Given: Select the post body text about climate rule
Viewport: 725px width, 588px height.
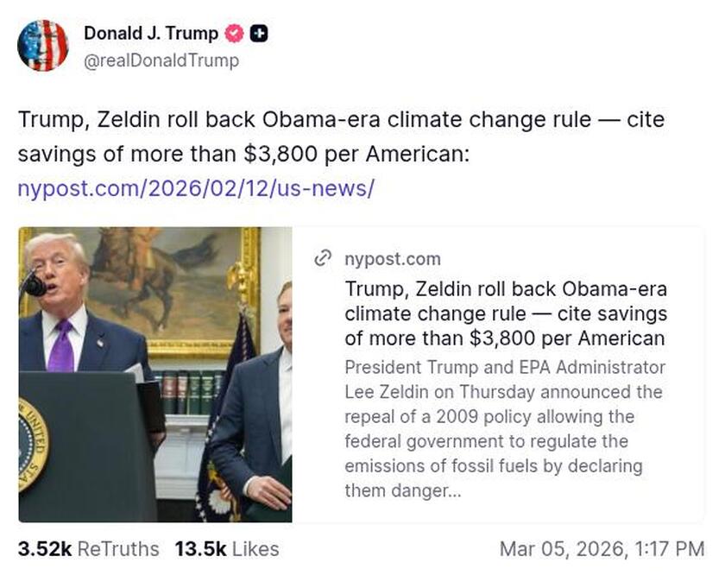Looking at the screenshot, I should point(341,138).
